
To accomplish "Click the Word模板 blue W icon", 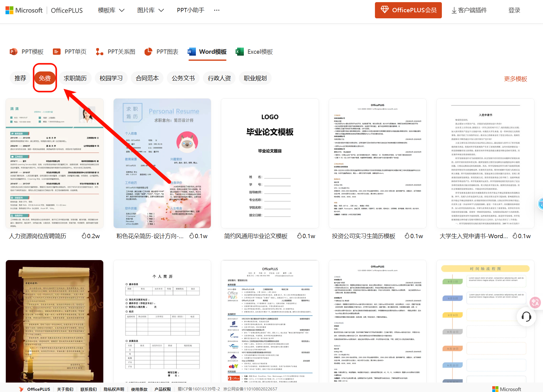I will tap(191, 52).
